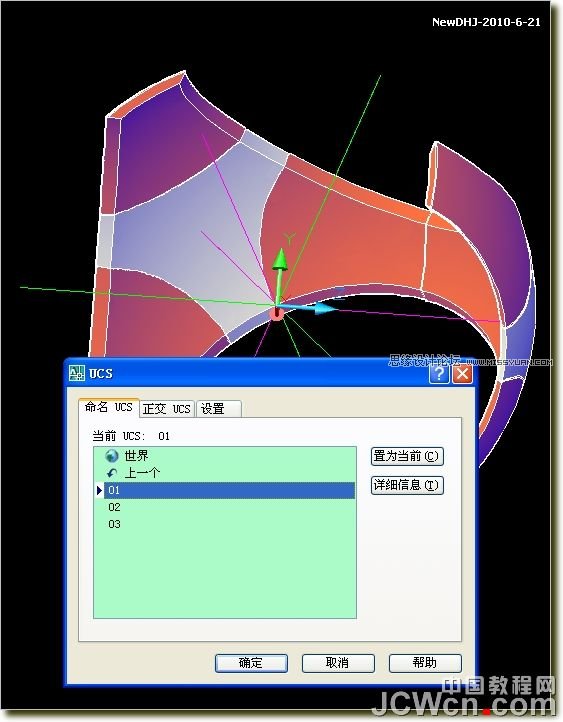Switch to the 命名 UCS tab
Screen dimensions: 563x722
point(109,408)
